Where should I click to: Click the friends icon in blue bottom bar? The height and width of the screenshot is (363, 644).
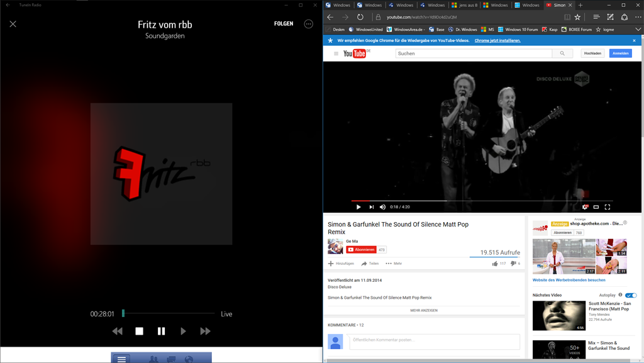coord(153,359)
